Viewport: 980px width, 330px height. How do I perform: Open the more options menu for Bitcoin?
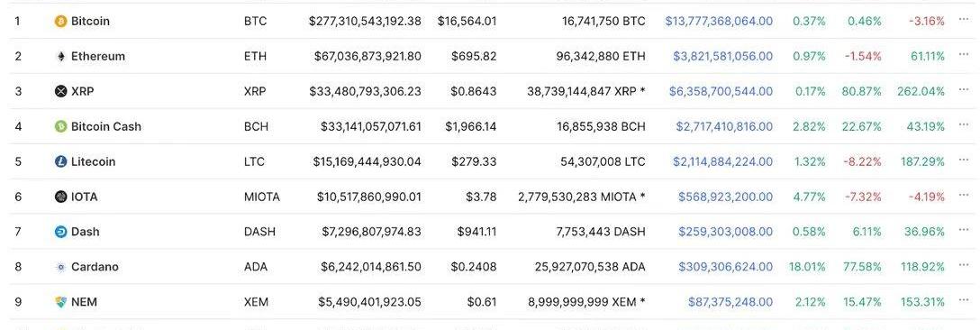pos(963,20)
